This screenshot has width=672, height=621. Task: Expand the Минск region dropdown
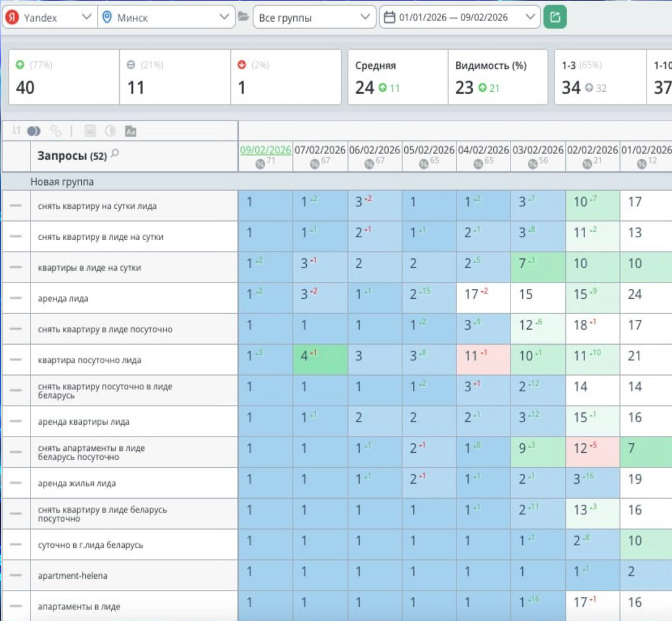tap(166, 17)
